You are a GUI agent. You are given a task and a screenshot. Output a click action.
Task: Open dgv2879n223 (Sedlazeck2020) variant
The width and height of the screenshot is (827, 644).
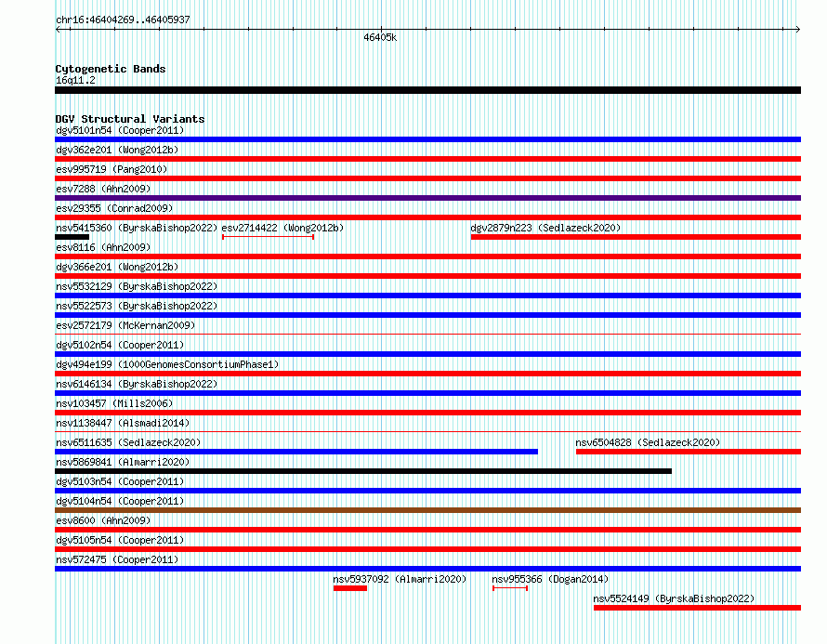545,228
